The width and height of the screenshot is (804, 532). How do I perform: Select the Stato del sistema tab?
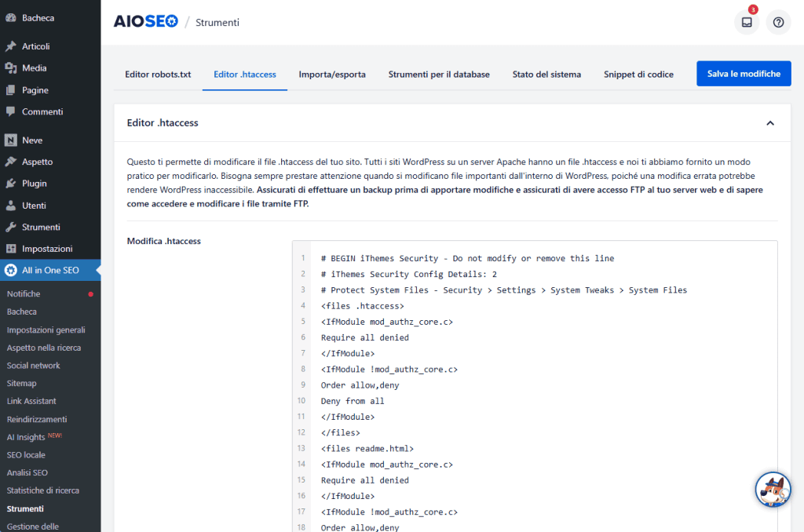pyautogui.click(x=546, y=74)
